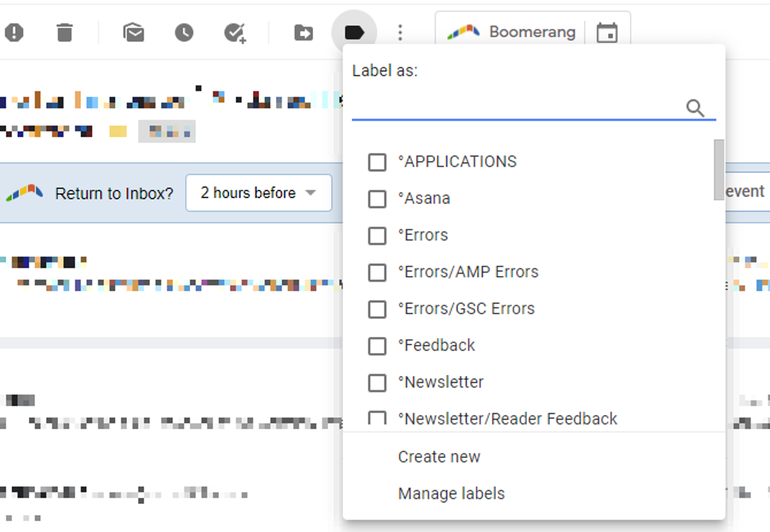This screenshot has width=770, height=532.
Task: Open Manage labels
Action: pos(451,493)
